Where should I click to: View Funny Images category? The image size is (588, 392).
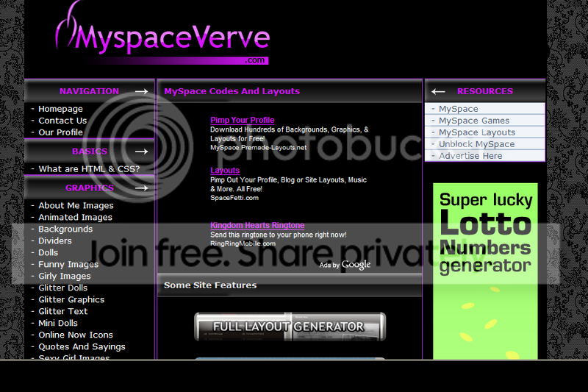pos(68,264)
